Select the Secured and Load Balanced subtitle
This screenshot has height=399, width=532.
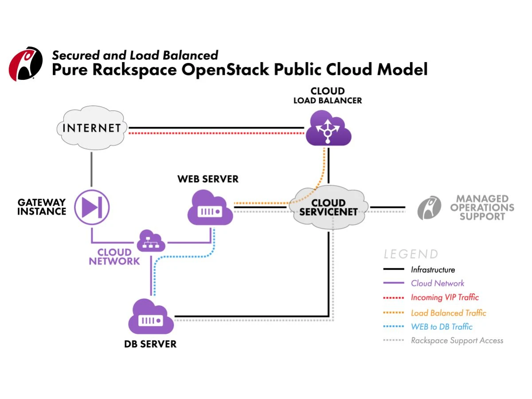coord(135,55)
